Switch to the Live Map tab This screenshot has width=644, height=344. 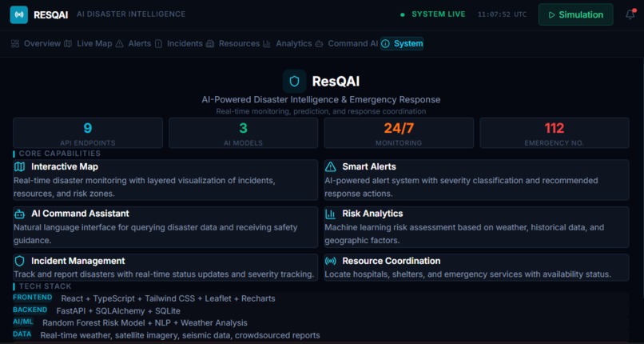[x=89, y=43]
